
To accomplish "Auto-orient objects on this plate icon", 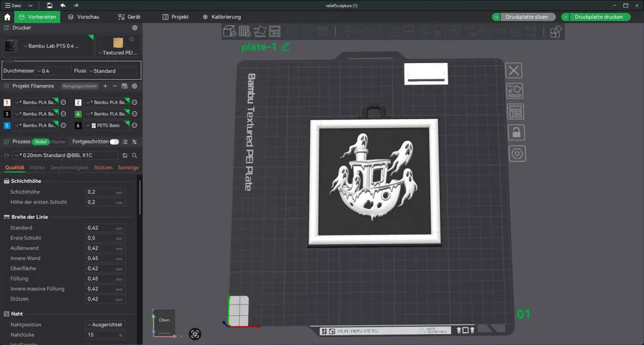I will pyautogui.click(x=515, y=91).
